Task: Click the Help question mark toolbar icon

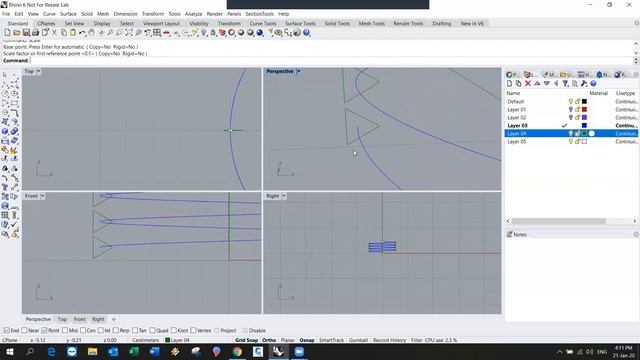Action: click(x=307, y=33)
